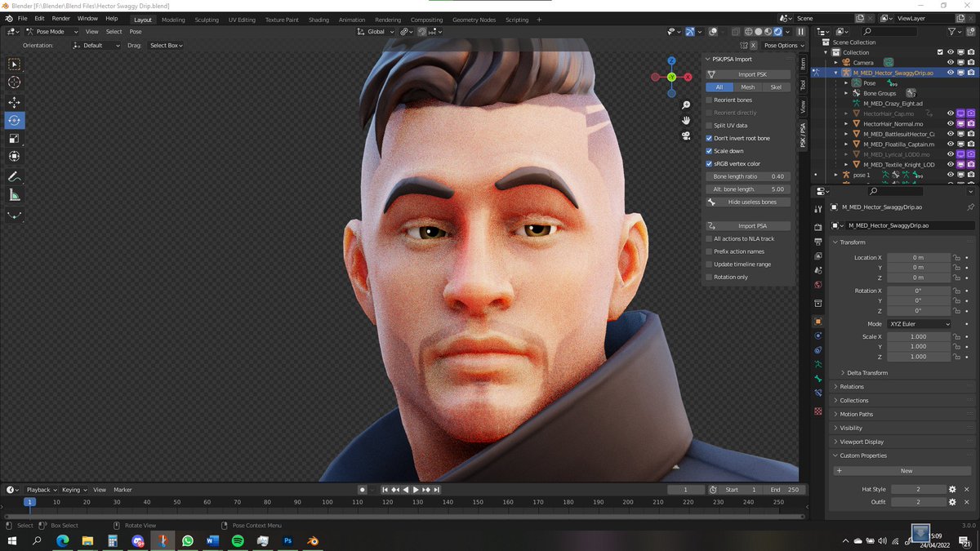This screenshot has width=980, height=551.
Task: Enable Prefix action names checkbox
Action: [x=709, y=251]
